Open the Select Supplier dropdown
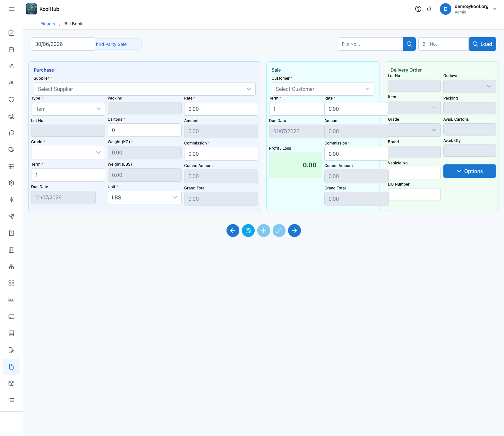Screen dimensions: 504x436 pos(145,89)
